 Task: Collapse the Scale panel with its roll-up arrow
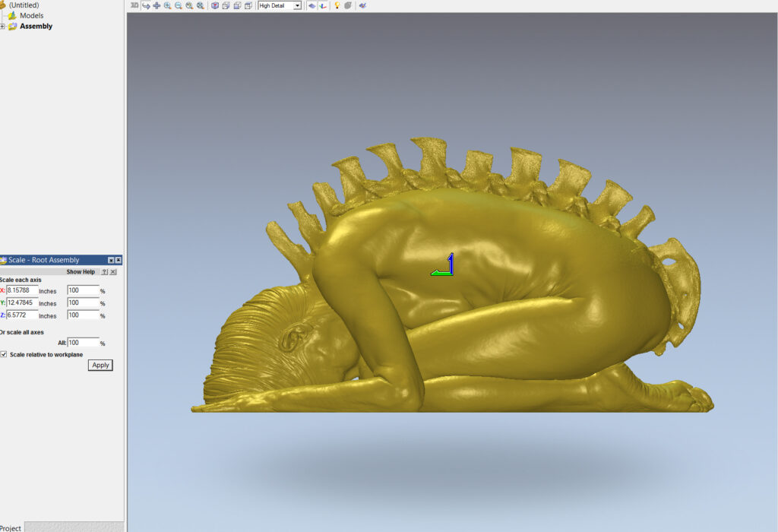111,259
